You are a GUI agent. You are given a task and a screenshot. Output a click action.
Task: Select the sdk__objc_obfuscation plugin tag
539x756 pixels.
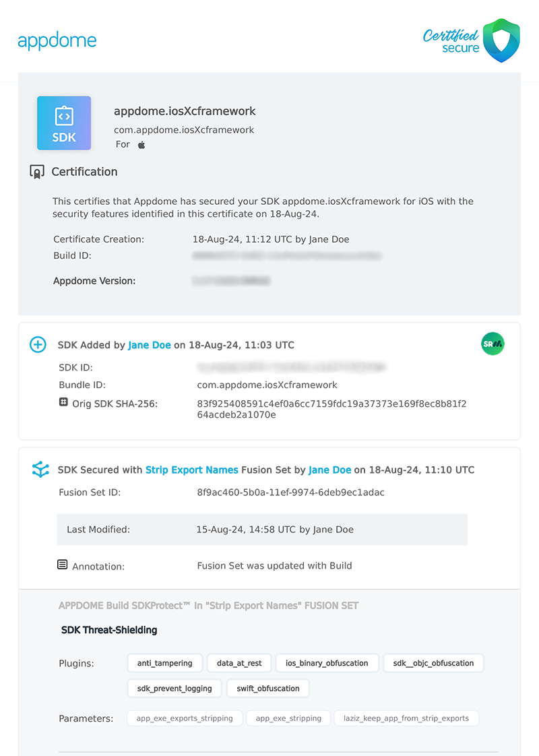coord(433,663)
